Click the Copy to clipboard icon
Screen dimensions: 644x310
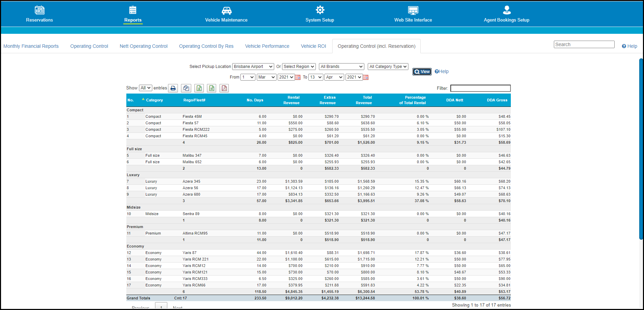[186, 88]
